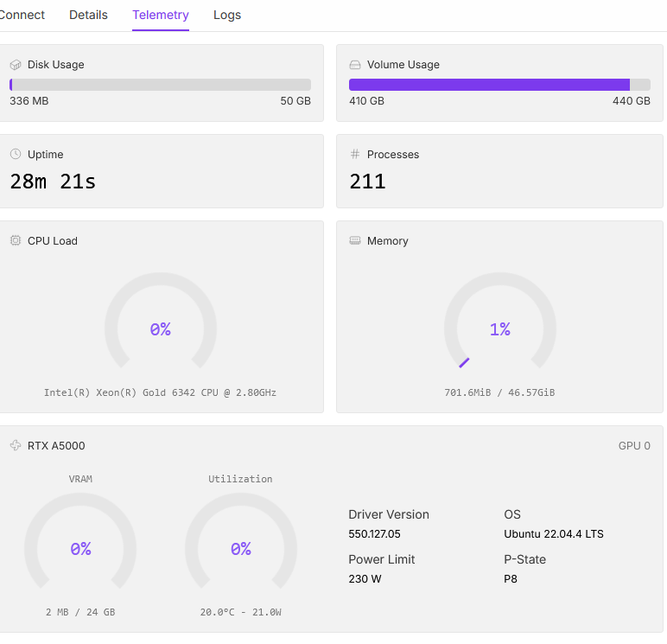Image resolution: width=667 pixels, height=644 pixels.
Task: Click the Volume Usage drive icon
Action: coord(355,65)
